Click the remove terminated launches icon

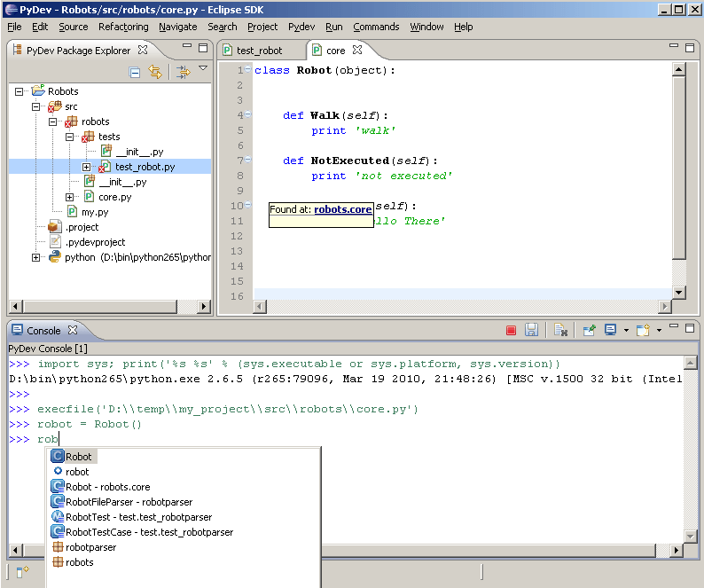pyautogui.click(x=560, y=330)
